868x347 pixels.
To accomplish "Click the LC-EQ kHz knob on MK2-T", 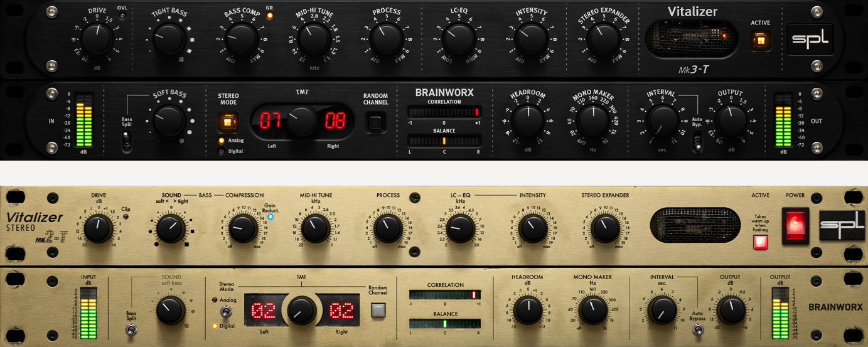I will (460, 229).
